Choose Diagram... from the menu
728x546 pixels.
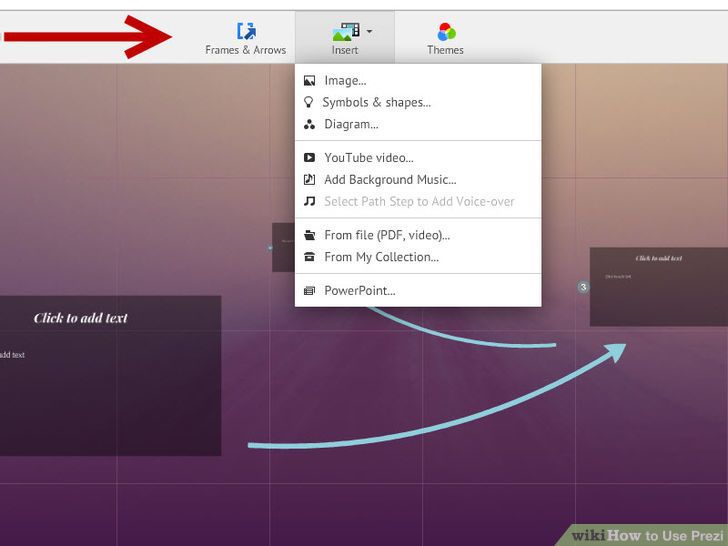[x=351, y=124]
